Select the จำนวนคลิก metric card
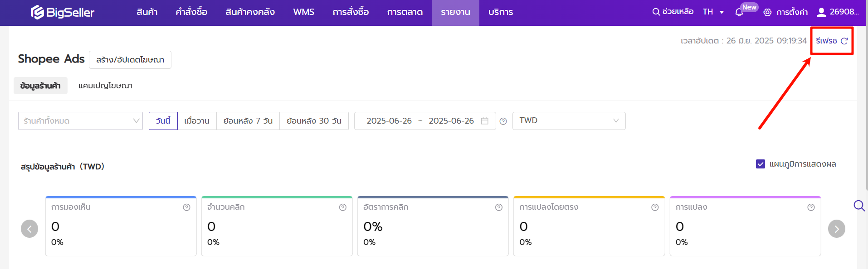 pyautogui.click(x=277, y=226)
